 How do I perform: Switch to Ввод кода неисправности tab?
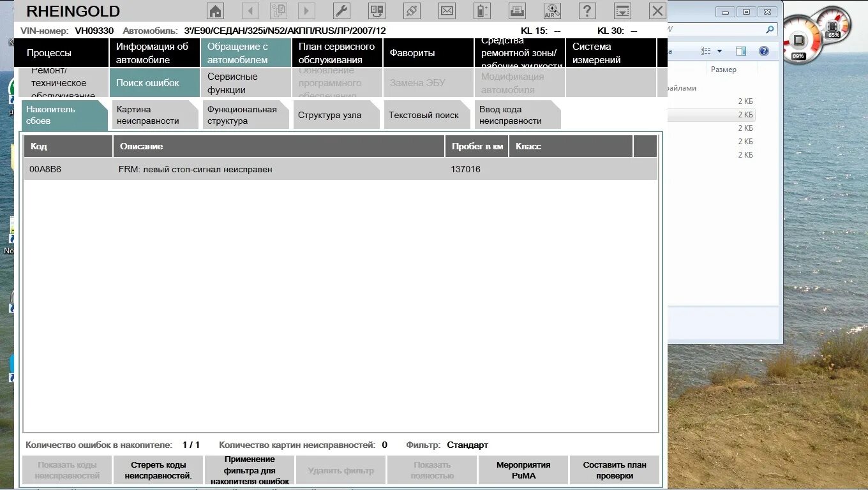[x=518, y=115]
